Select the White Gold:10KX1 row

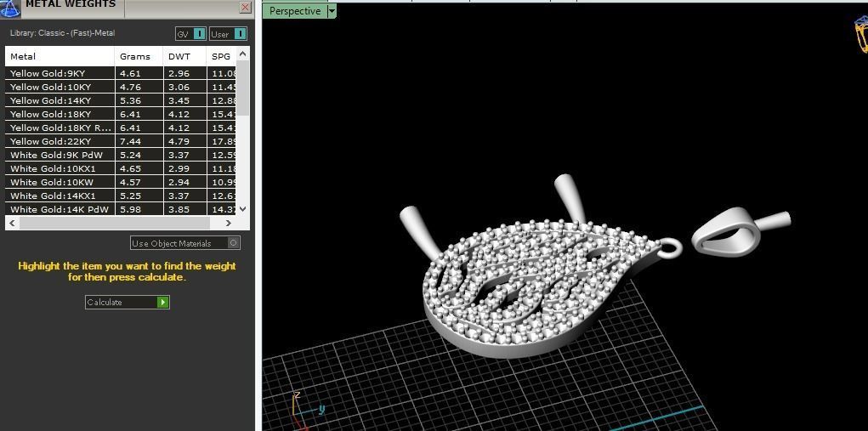121,169
